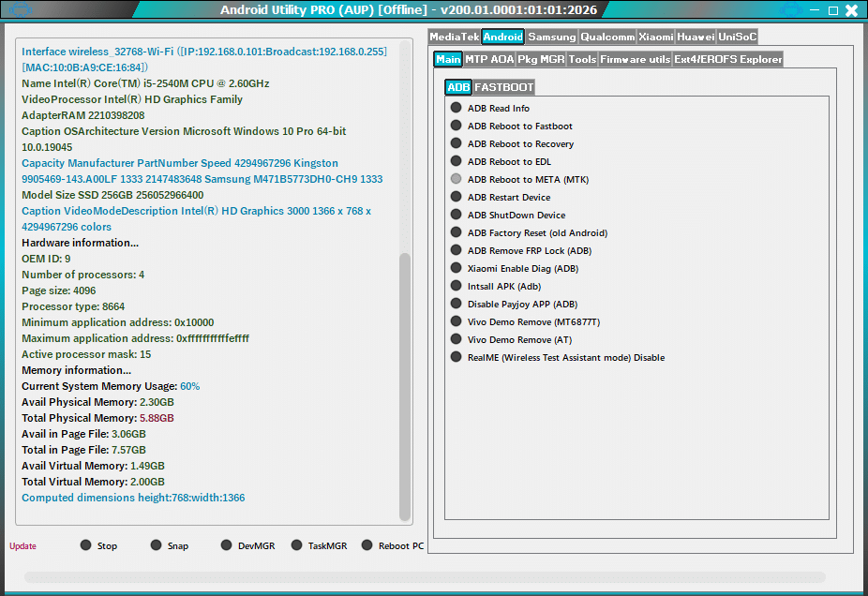Open DevMGR from the bottom bar
The height and width of the screenshot is (596, 868).
coord(226,545)
